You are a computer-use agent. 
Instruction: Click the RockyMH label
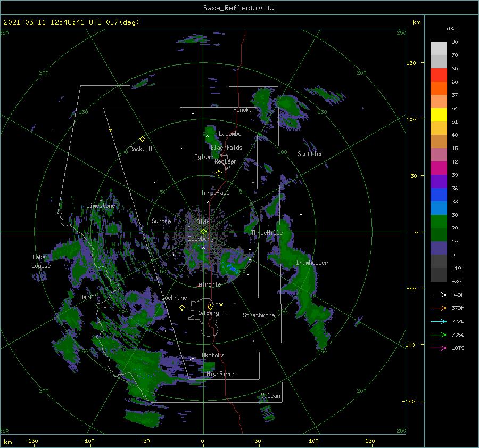coord(141,149)
